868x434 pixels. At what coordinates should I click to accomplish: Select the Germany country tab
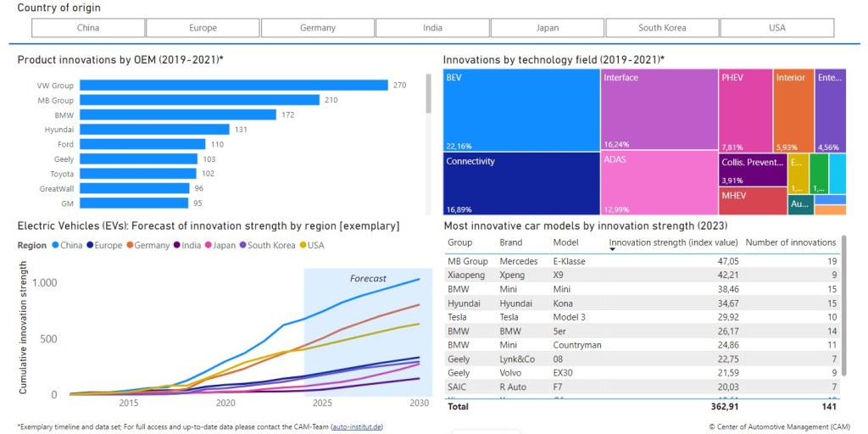(318, 28)
